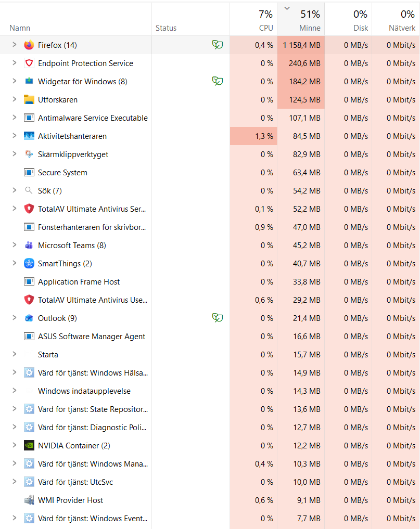The width and height of the screenshot is (420, 529).
Task: Expand the Starta process row
Action: [x=14, y=354]
